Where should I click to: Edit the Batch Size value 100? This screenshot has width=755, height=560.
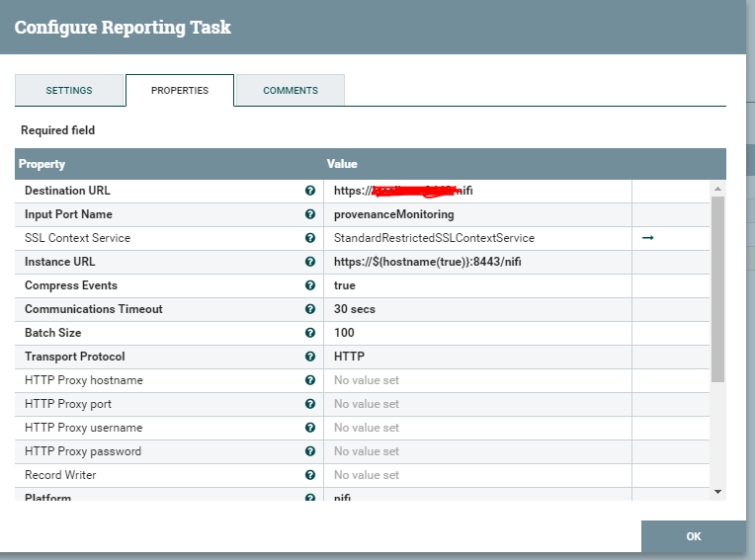[x=476, y=333]
